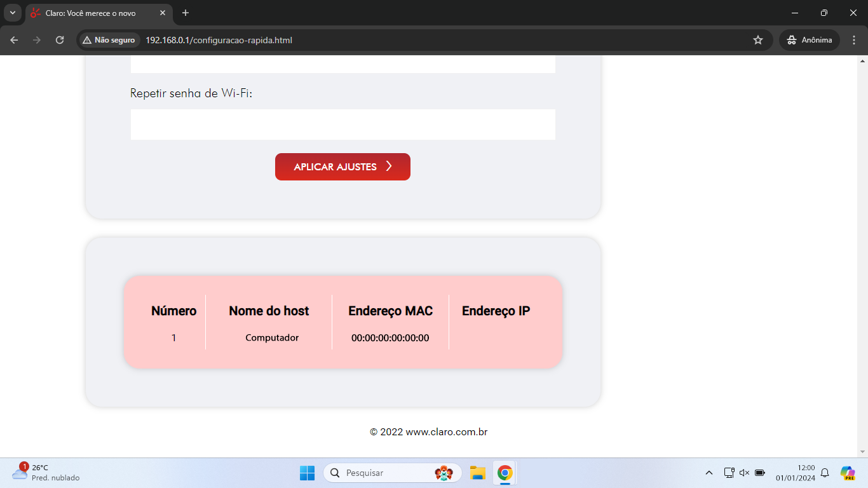The width and height of the screenshot is (868, 488).
Task: Click the Endereço IP header
Action: [x=496, y=311]
